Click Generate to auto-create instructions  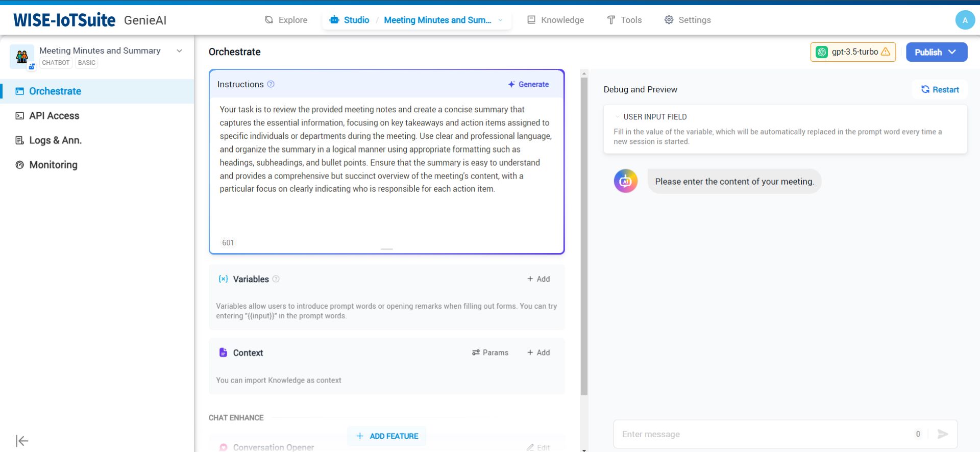click(528, 84)
